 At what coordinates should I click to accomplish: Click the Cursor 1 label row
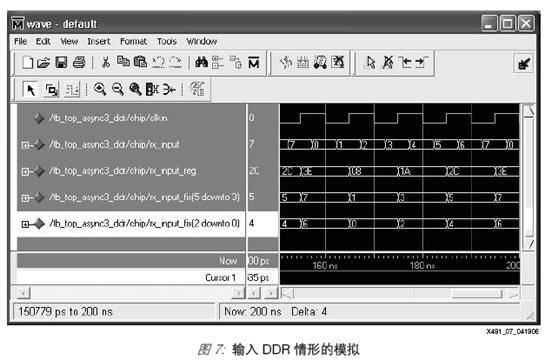tap(131, 277)
